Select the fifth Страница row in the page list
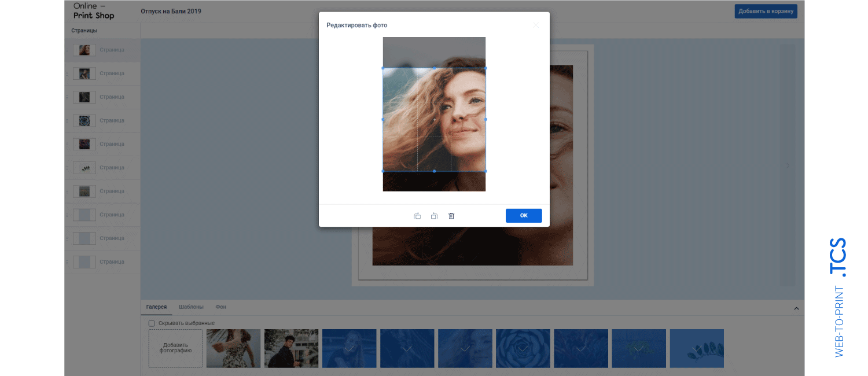The width and height of the screenshot is (868, 376). click(x=102, y=144)
